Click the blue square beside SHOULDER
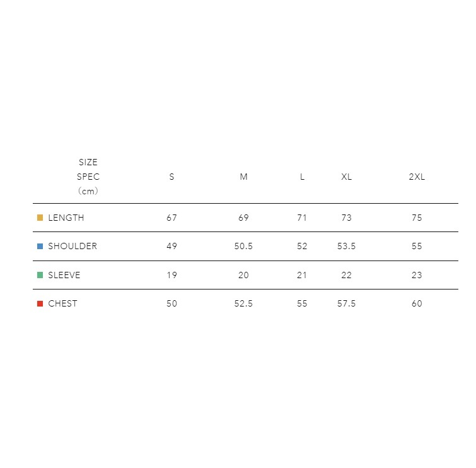The width and height of the screenshot is (476, 468). [40, 246]
